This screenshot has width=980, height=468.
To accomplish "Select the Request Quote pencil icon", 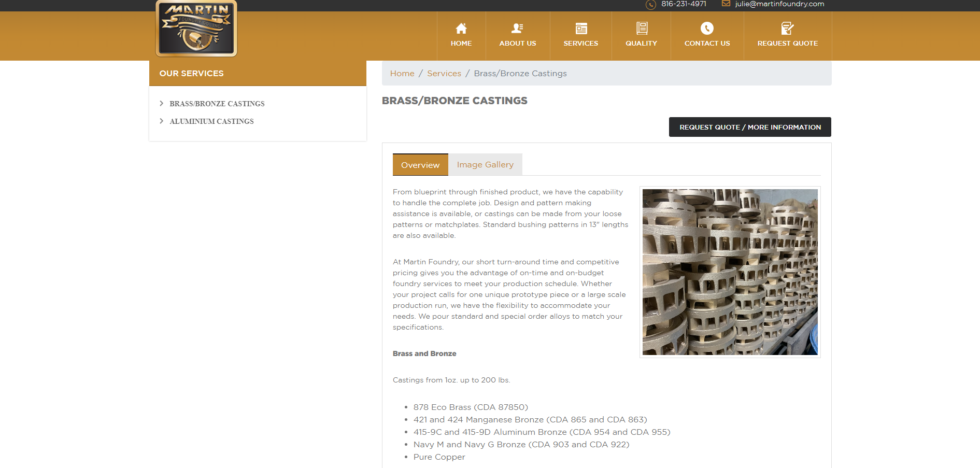I will (x=788, y=29).
